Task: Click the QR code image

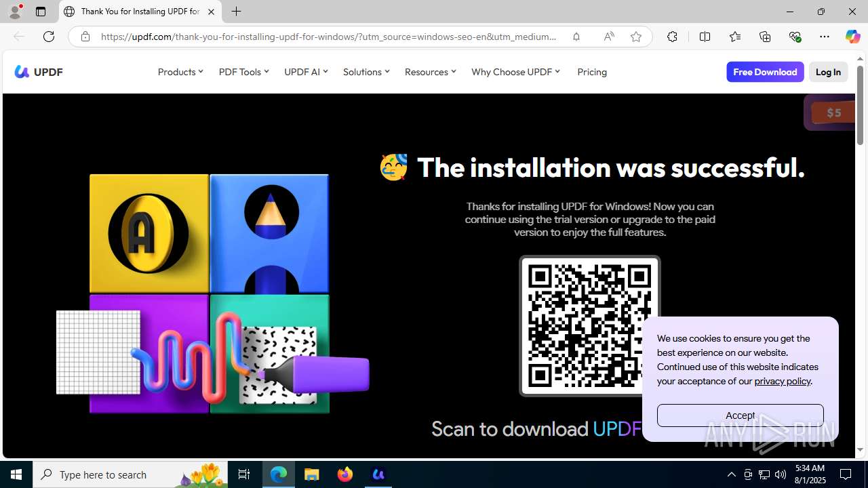Action: [589, 325]
